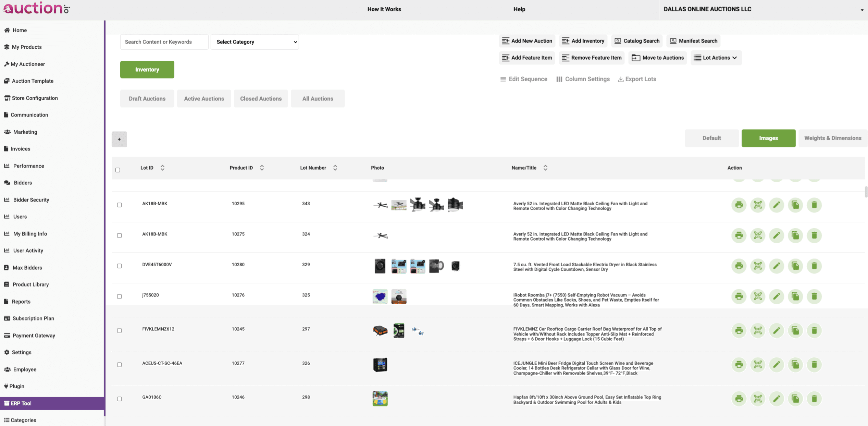Image resolution: width=868 pixels, height=426 pixels.
Task: Print the lot AK18B-MBK with lot number 343
Action: [x=739, y=205]
